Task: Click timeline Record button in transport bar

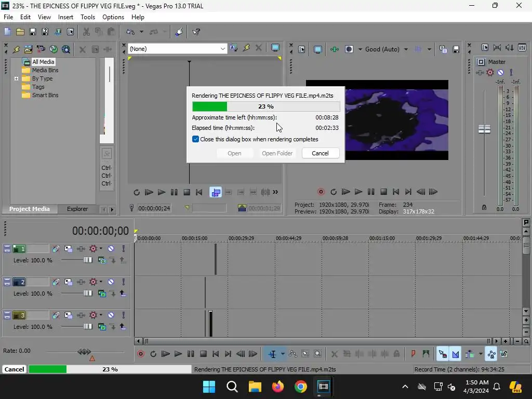Action: pyautogui.click(x=141, y=354)
